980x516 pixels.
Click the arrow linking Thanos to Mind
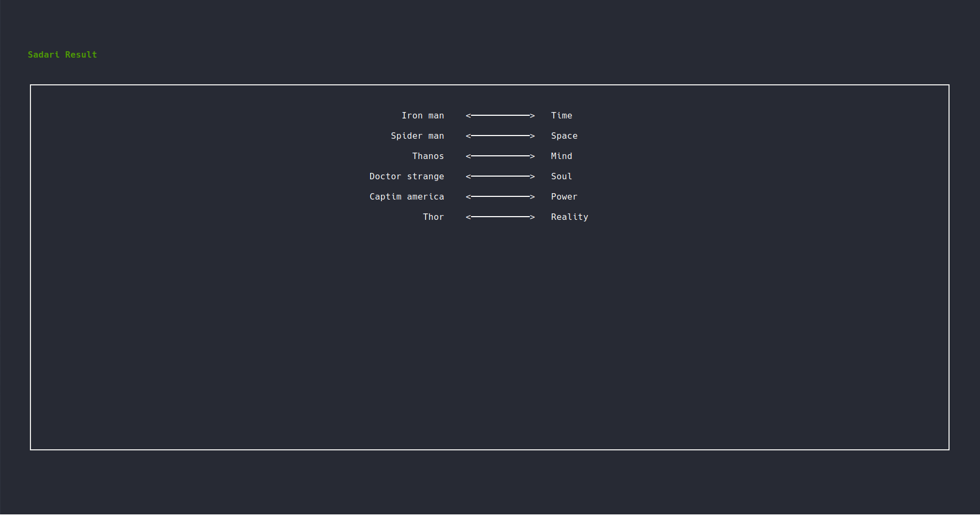[500, 156]
